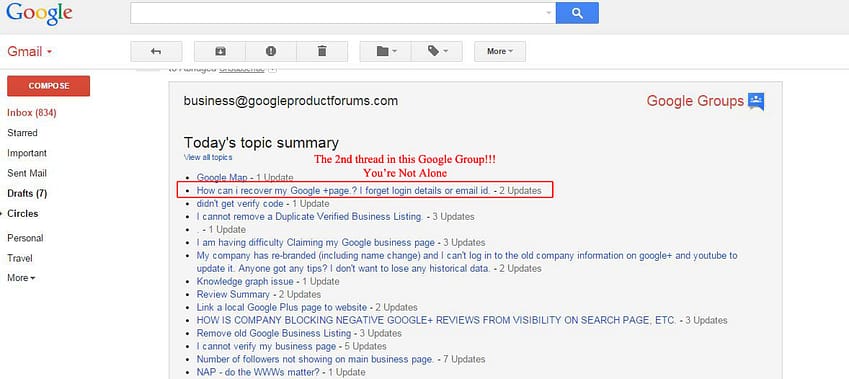Delete the message with trash icon

tap(322, 51)
